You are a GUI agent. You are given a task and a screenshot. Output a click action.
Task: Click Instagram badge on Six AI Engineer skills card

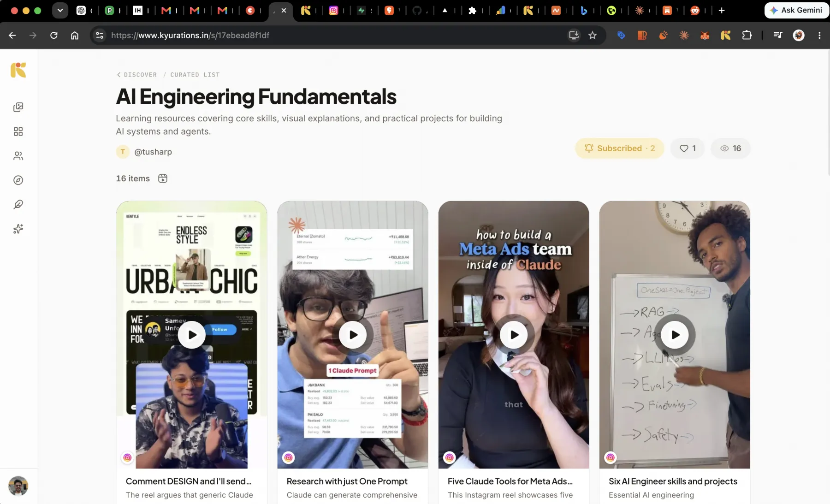click(610, 457)
